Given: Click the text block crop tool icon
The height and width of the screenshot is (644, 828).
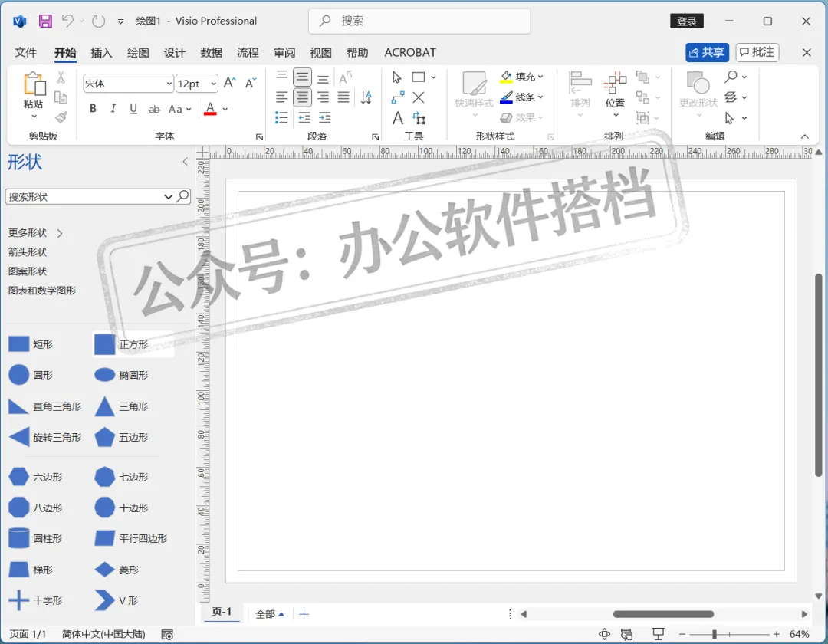Looking at the screenshot, I should point(419,118).
